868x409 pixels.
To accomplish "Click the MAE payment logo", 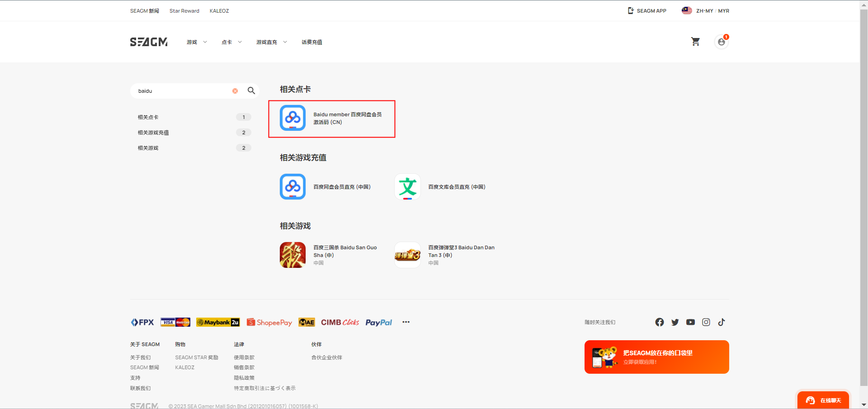I will point(307,322).
